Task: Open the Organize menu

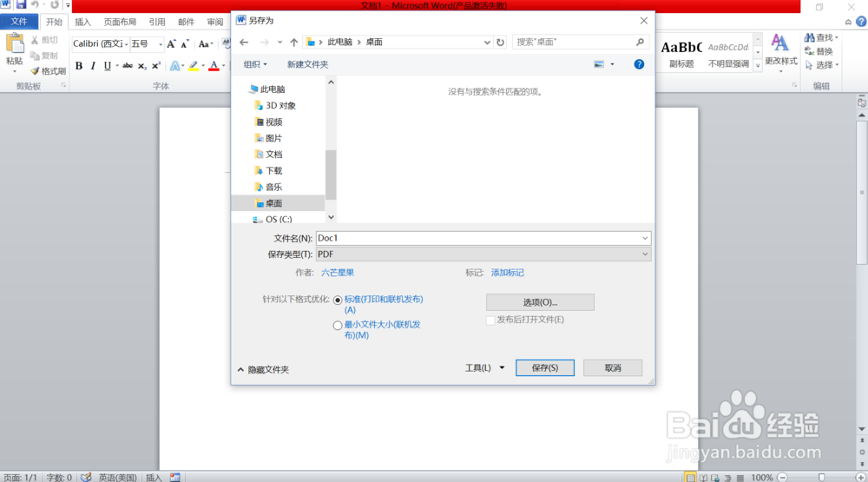Action: pyautogui.click(x=255, y=64)
